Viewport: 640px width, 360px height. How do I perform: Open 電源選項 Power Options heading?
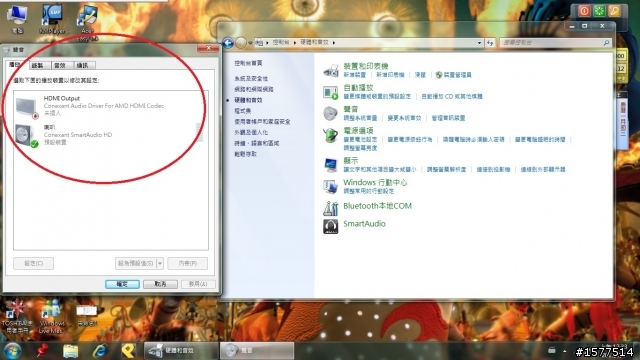358,131
